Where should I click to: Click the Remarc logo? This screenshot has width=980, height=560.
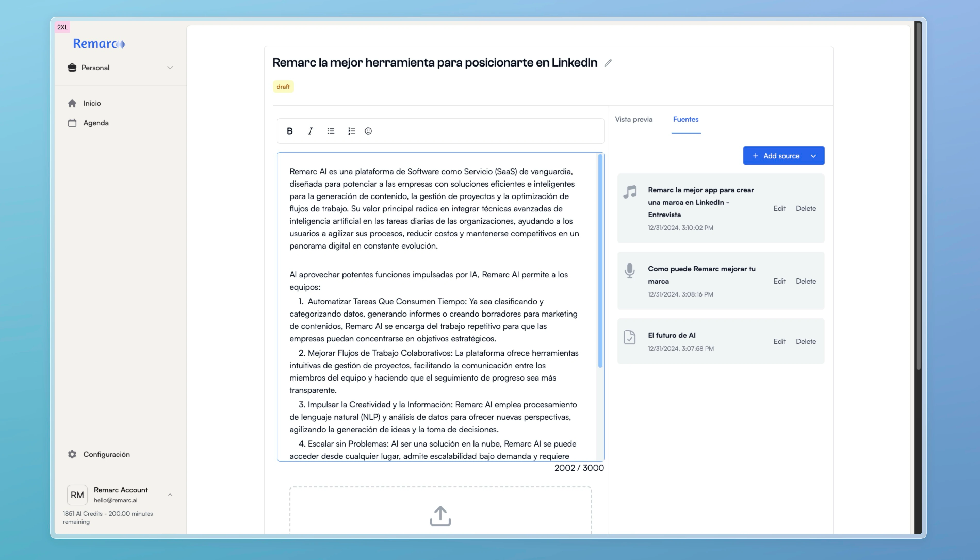pyautogui.click(x=99, y=44)
